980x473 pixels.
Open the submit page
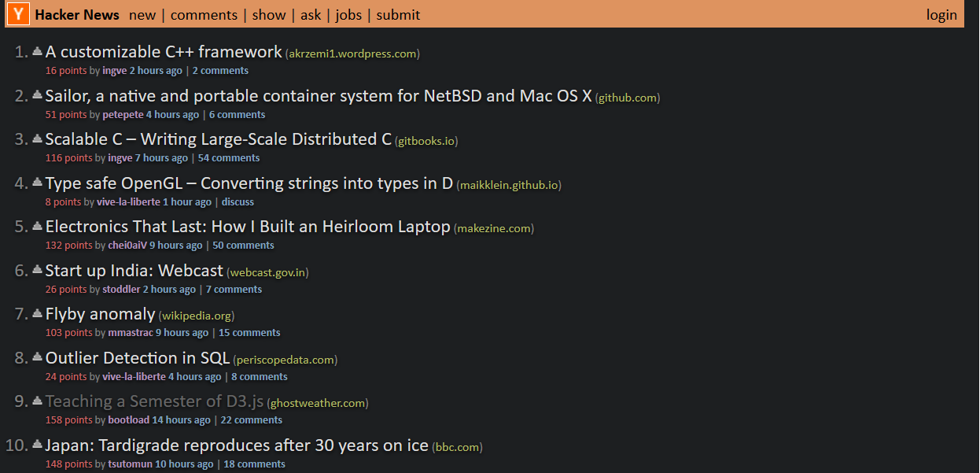click(397, 14)
